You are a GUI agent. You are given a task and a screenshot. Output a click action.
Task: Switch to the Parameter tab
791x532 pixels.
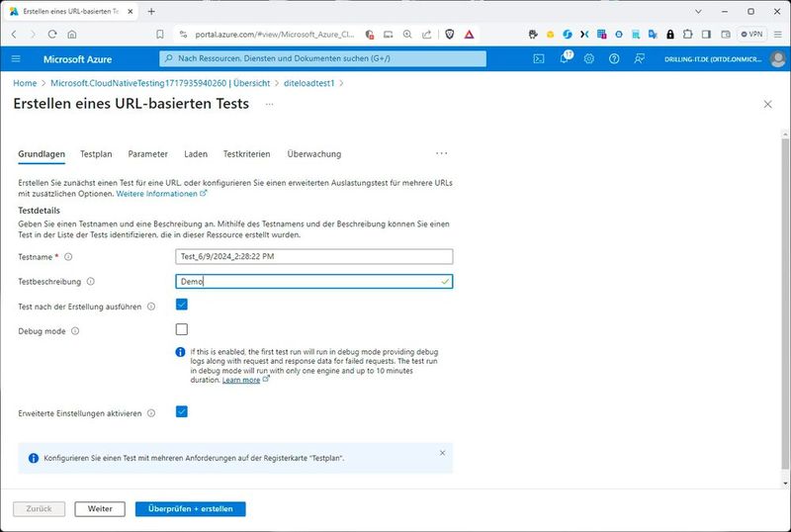[x=147, y=154]
